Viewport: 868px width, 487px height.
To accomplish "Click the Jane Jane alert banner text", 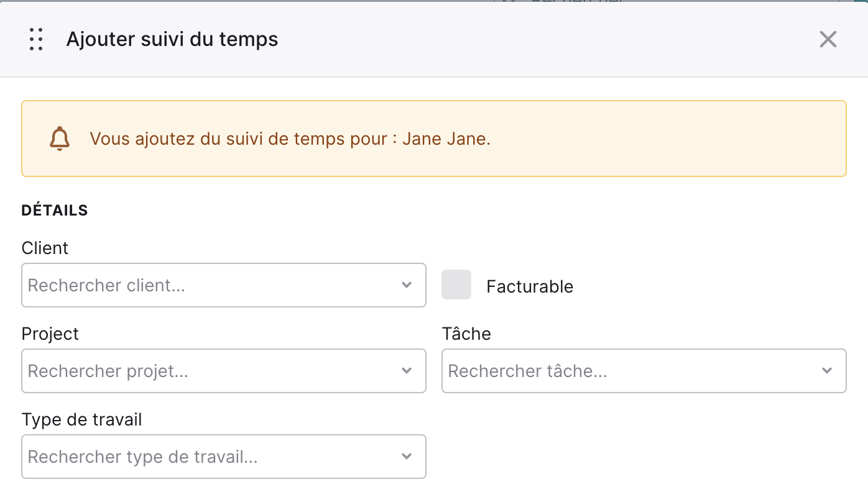I will pyautogui.click(x=290, y=139).
